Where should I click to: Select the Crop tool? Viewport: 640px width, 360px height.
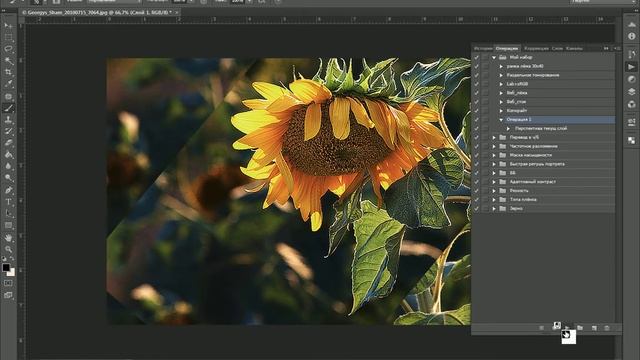pos(8,72)
